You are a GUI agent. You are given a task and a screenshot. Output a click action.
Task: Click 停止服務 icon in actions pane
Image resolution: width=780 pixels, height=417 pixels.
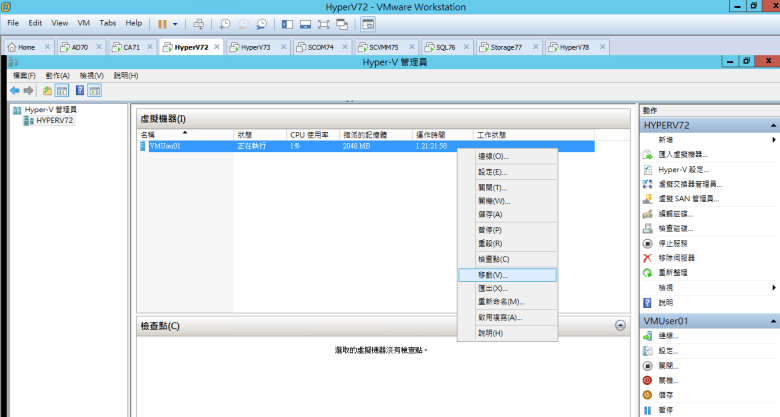[x=648, y=243]
